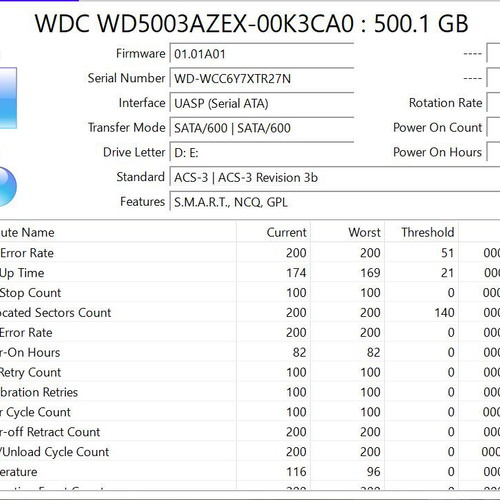Select the Load/Unload Cycle Count row
This screenshot has width=500, height=500.
click(x=250, y=452)
